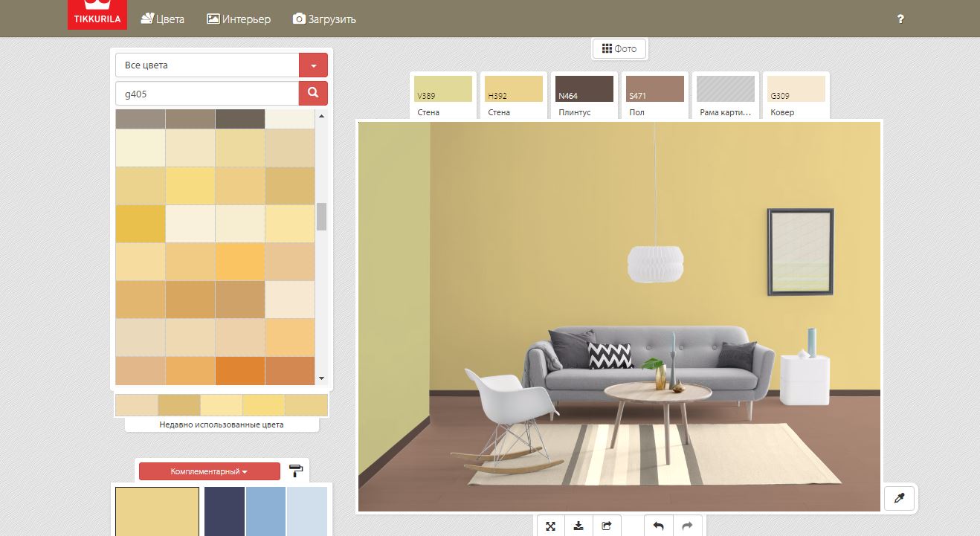Expand the Все цвета dropdown arrow
The image size is (980, 536).
(x=313, y=65)
